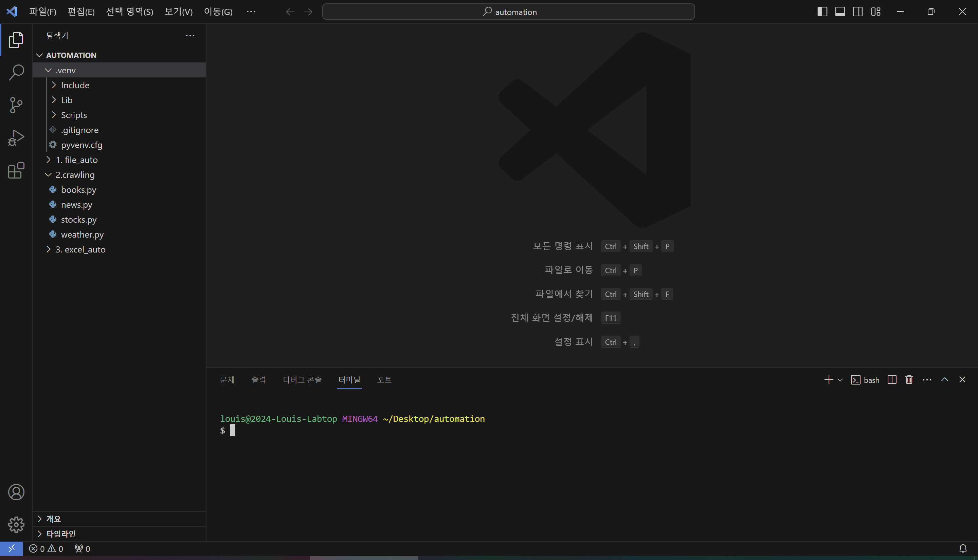Collapse the 2.crawling folder

119,175
